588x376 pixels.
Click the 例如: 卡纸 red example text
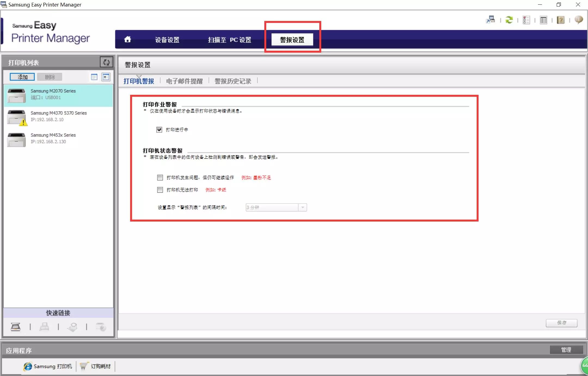point(216,190)
